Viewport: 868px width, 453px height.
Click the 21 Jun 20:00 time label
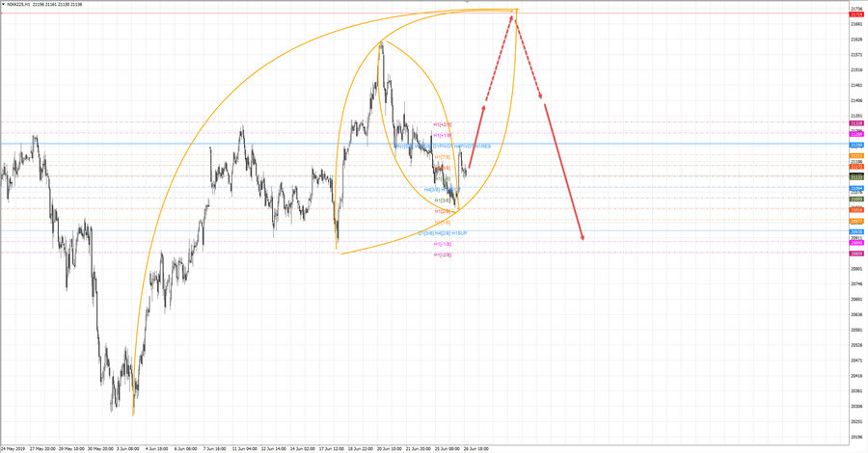click(x=418, y=448)
